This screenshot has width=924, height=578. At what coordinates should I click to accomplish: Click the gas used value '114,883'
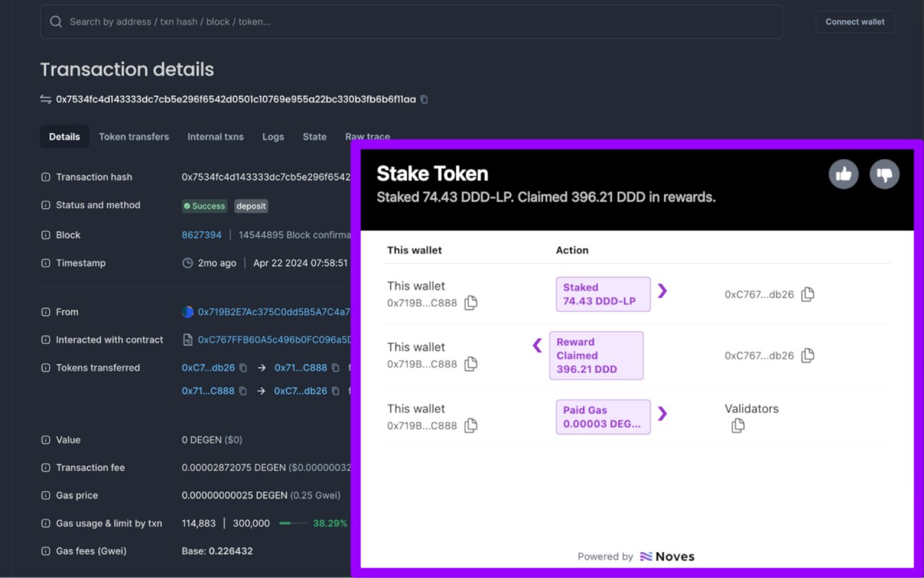pyautogui.click(x=200, y=523)
